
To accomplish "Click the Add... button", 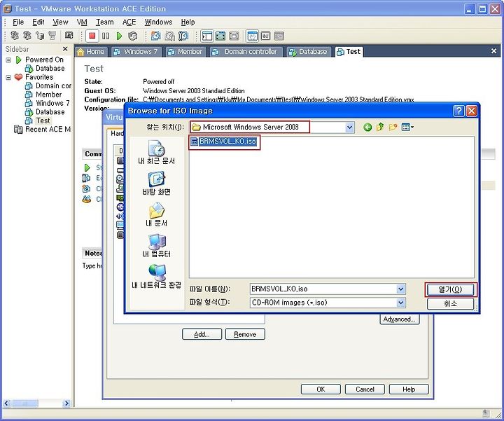I will pyautogui.click(x=202, y=334).
